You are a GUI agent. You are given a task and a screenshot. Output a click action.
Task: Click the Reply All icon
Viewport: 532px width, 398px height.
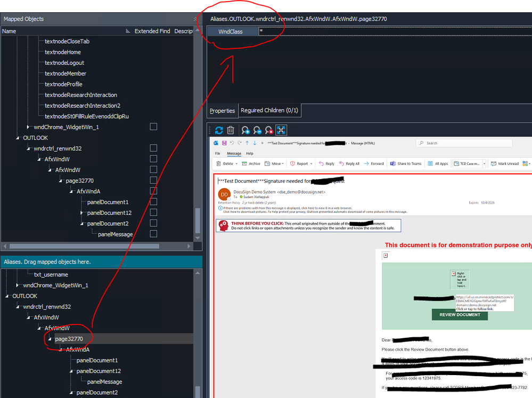(342, 164)
